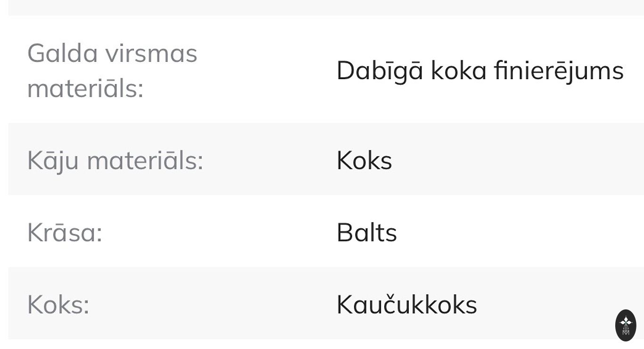Viewport: 644px width, 349px height.
Task: Click the dark oval logo badge
Action: pos(626,325)
